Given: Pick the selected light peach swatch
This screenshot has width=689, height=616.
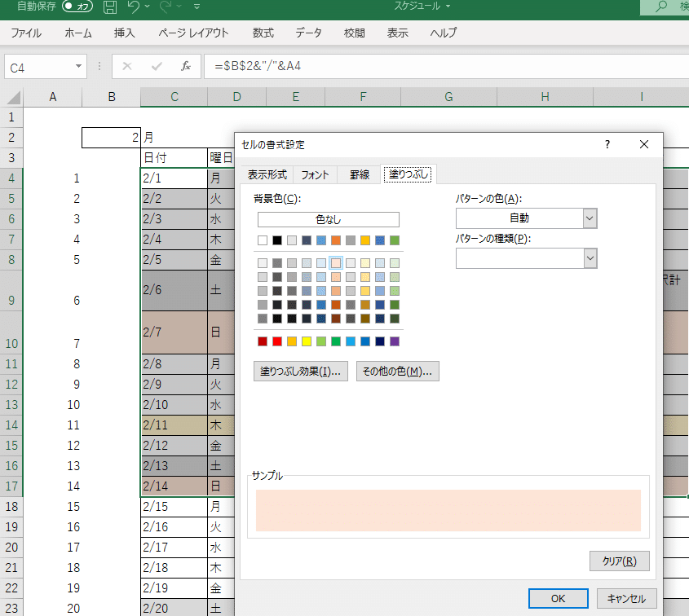Looking at the screenshot, I should [x=336, y=263].
